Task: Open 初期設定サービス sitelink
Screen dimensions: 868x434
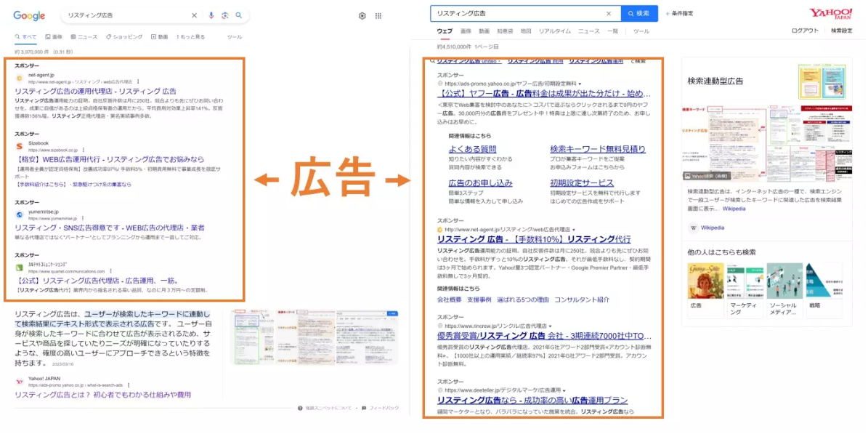Action: point(582,183)
